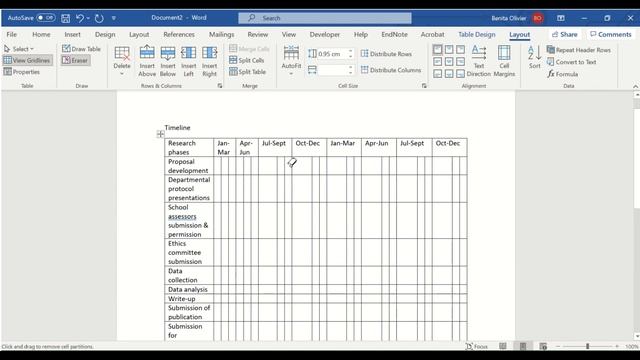The width and height of the screenshot is (640, 360).
Task: Toggle Repeat Header Rows
Action: pos(578,50)
